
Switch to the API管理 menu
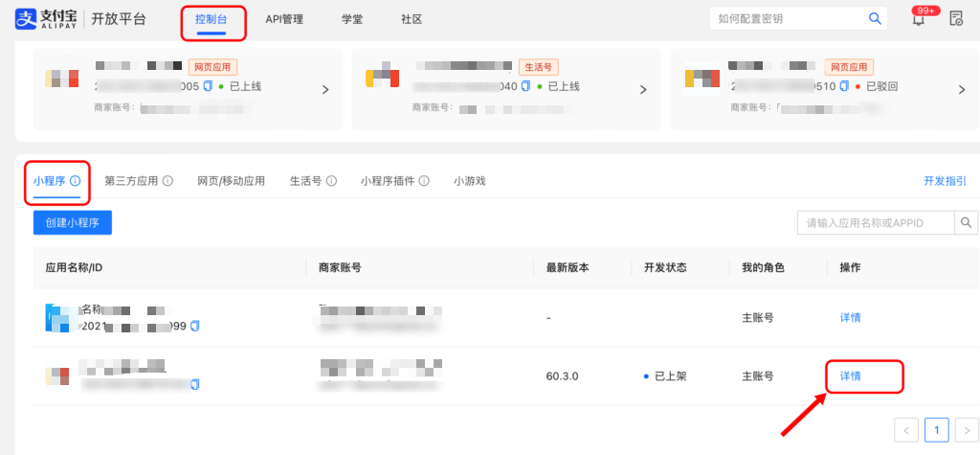pos(284,19)
